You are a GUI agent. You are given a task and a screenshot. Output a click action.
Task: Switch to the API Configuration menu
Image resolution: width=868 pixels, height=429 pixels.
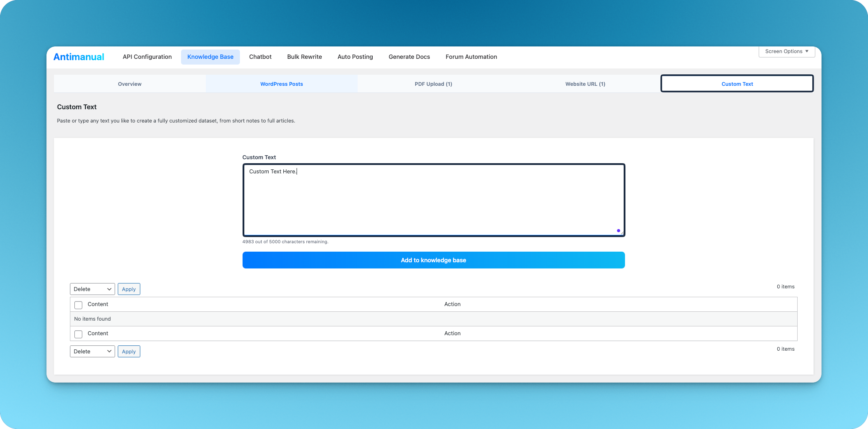(147, 57)
